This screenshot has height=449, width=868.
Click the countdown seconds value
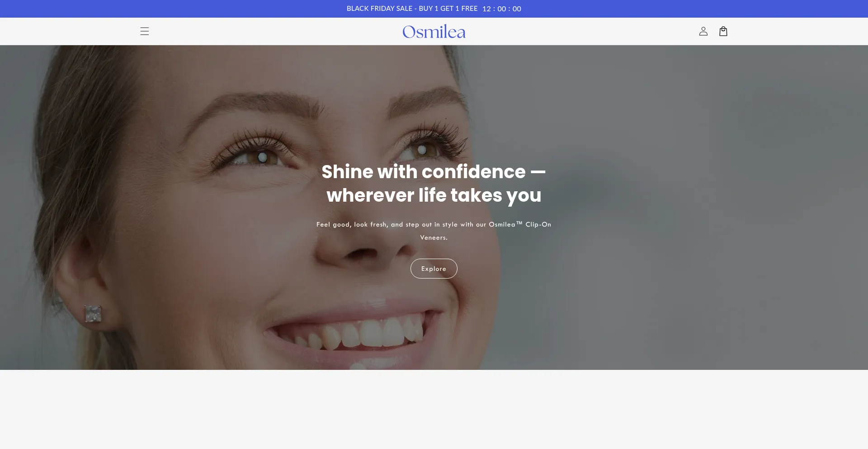click(x=517, y=9)
